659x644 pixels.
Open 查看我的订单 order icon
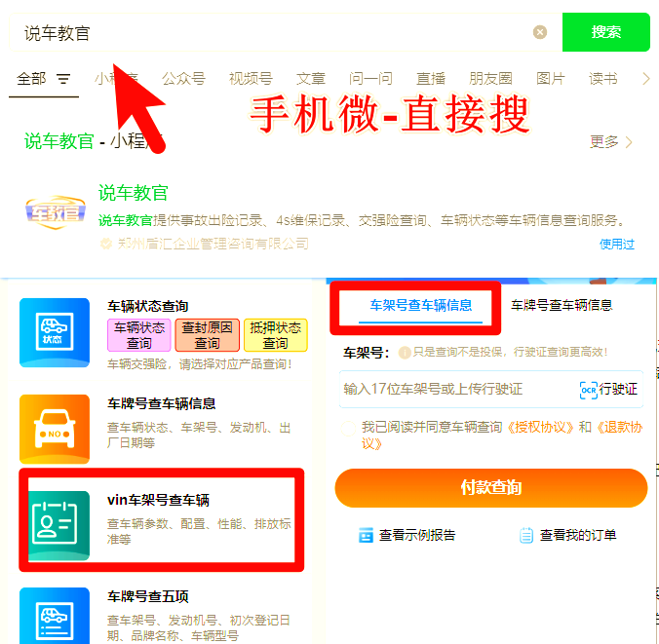tap(526, 535)
